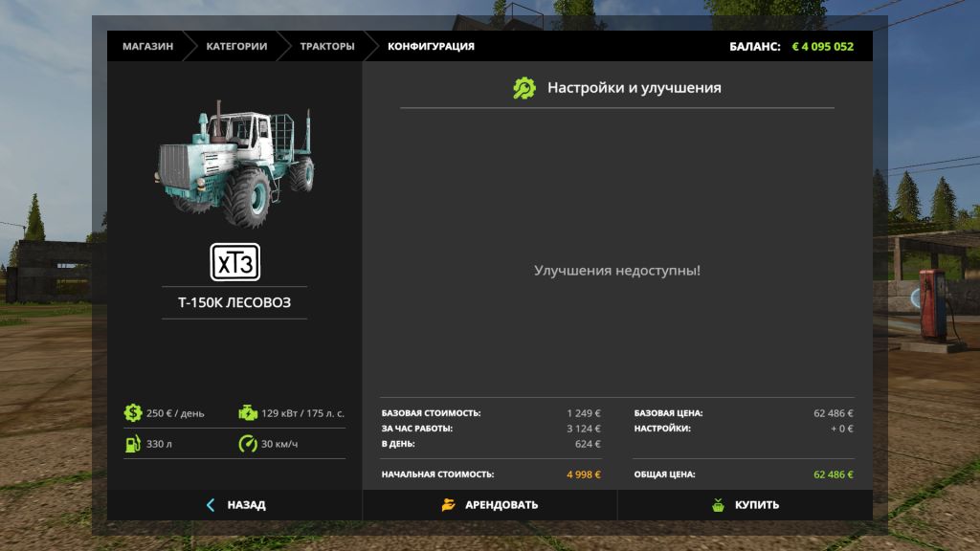Click the wrench gear icon beside Настройки и улучшения

[x=524, y=88]
